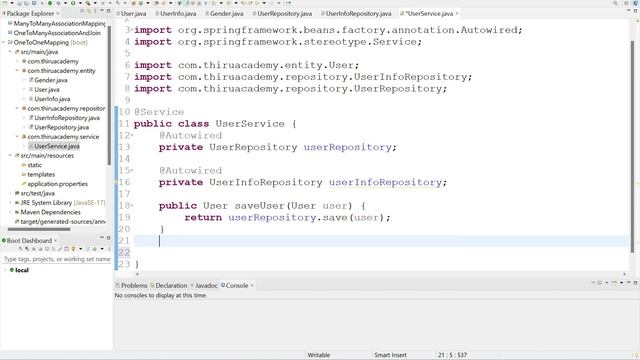Click the Smart Insert status bar entry

(x=390, y=355)
